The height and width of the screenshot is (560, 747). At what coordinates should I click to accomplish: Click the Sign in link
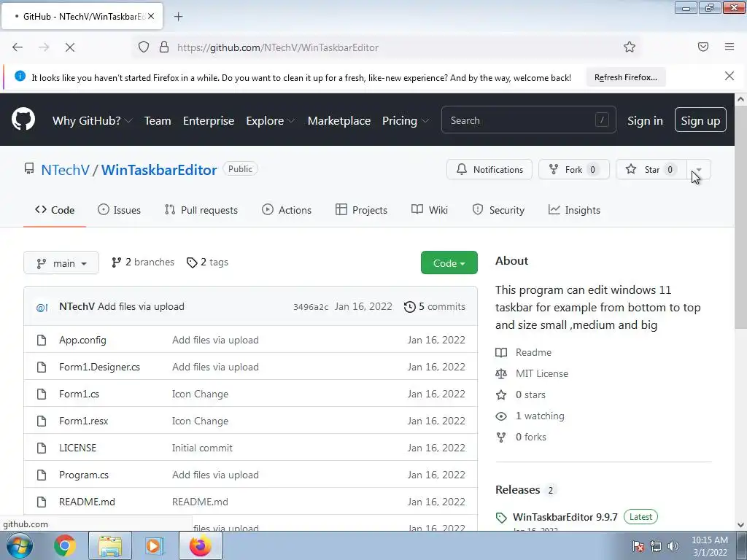(645, 120)
